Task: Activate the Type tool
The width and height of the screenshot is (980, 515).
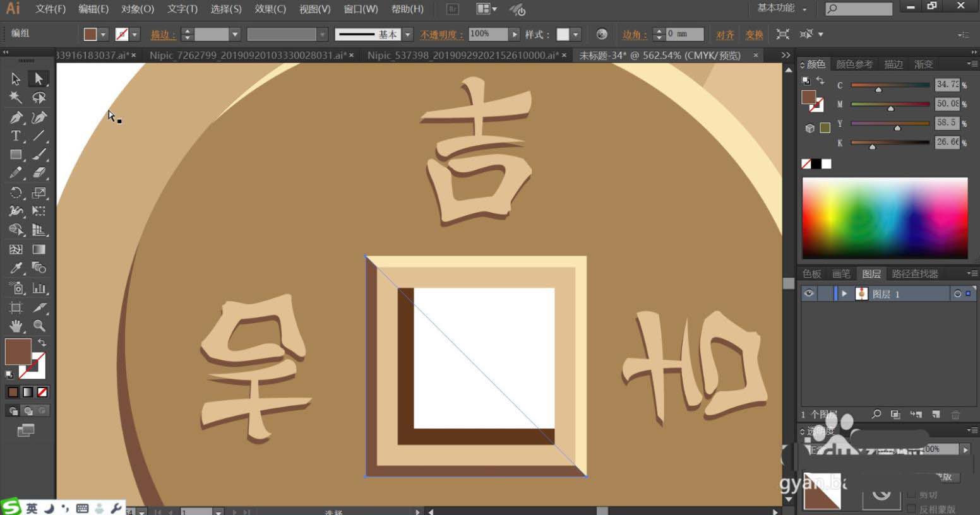Action: pos(16,136)
